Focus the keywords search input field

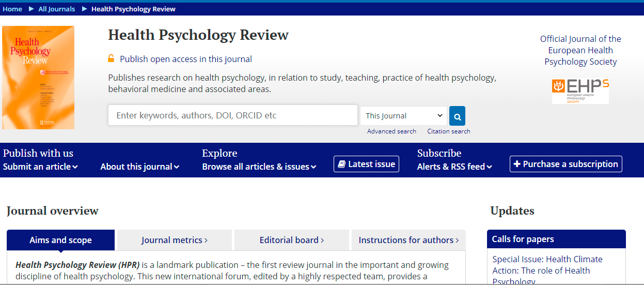pyautogui.click(x=232, y=115)
